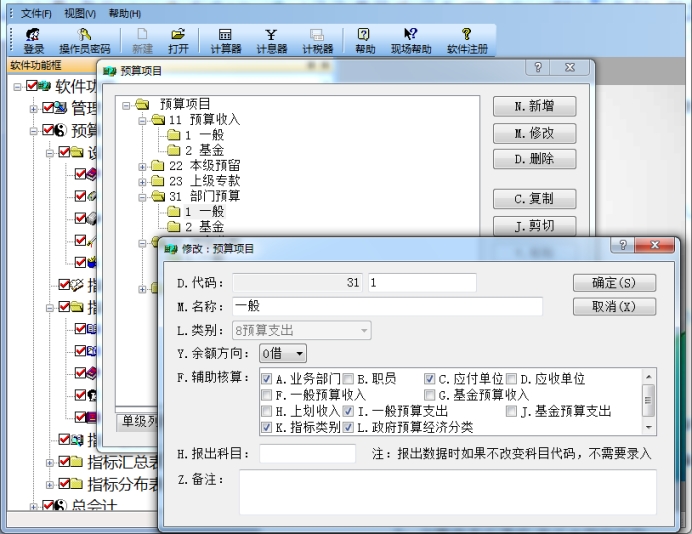Click folder icon of 23 上级专款

[158, 181]
